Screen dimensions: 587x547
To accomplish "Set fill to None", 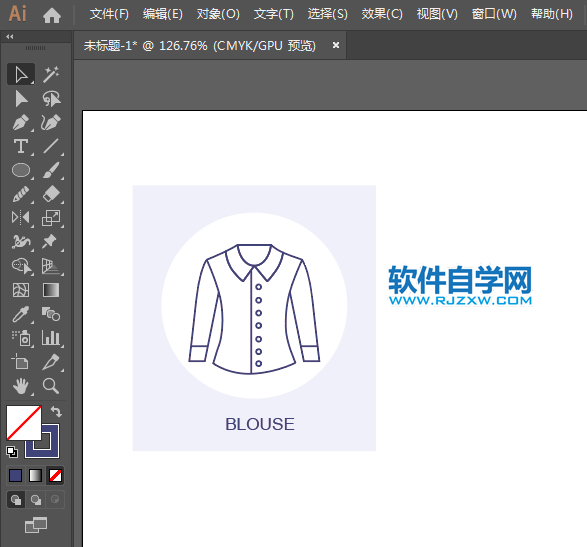I will 55,475.
